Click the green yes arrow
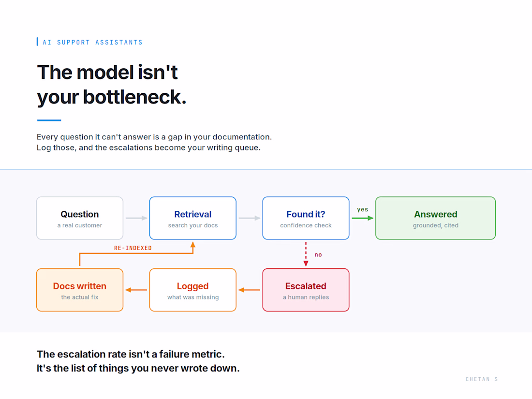The width and height of the screenshot is (532, 399). (362, 218)
